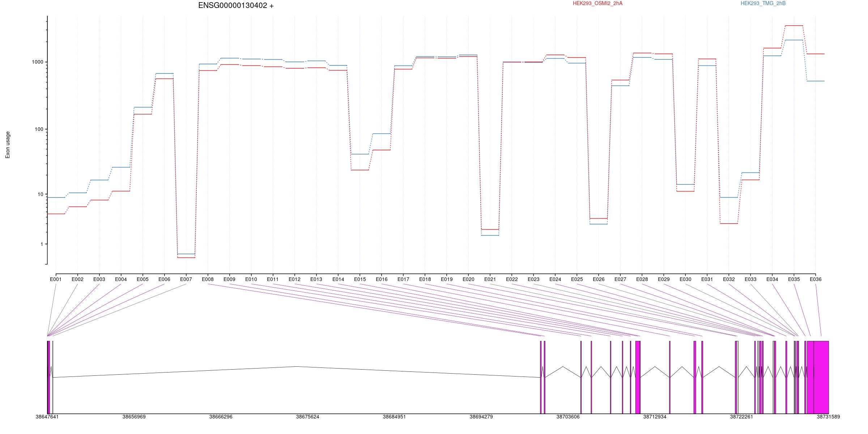This screenshot has width=868, height=434.
Task: Click exon label E036
Action: point(816,279)
